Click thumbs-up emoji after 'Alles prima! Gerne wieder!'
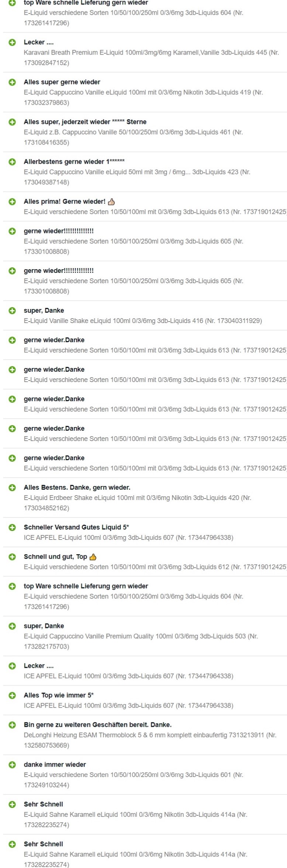287x868 pixels. click(111, 201)
